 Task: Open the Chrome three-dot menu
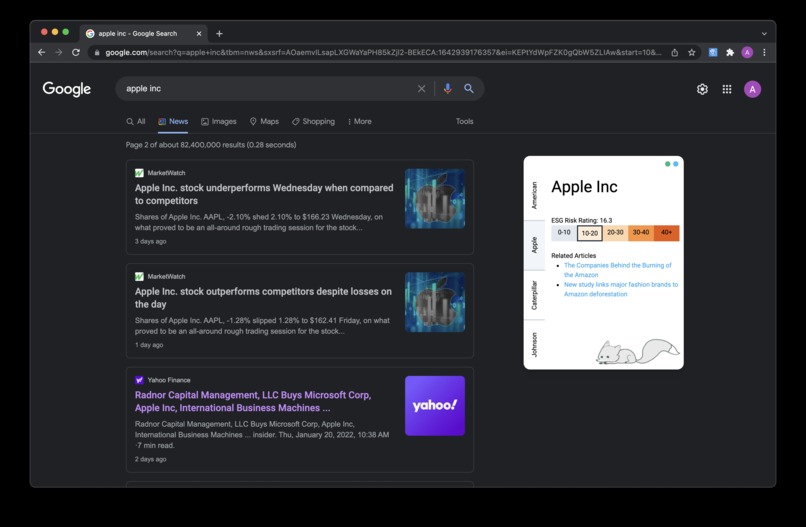[764, 52]
